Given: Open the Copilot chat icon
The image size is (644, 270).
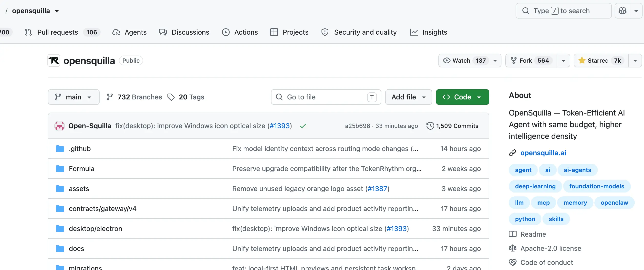Looking at the screenshot, I should pos(622,11).
